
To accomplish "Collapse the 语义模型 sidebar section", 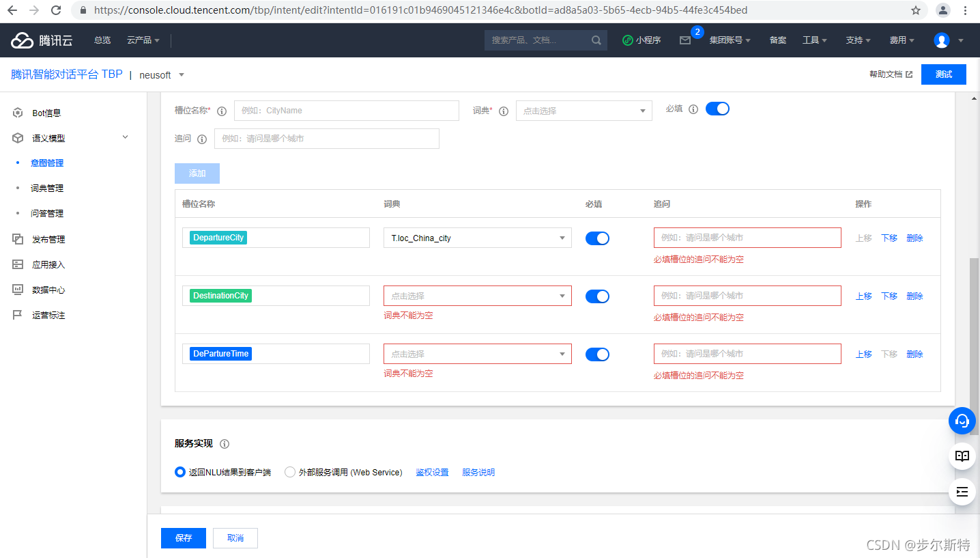I will pos(125,137).
